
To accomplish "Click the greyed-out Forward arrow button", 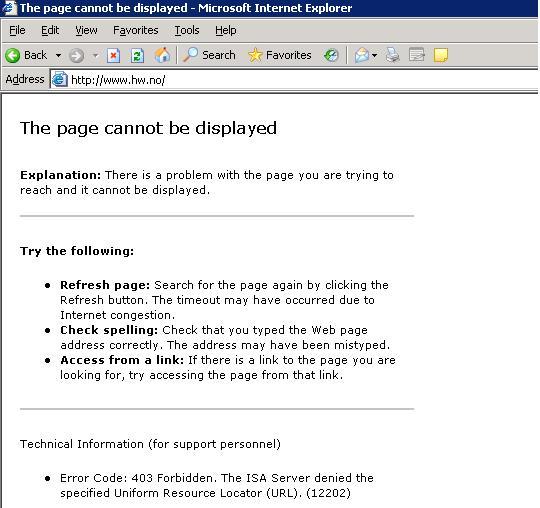I will pyautogui.click(x=76, y=55).
